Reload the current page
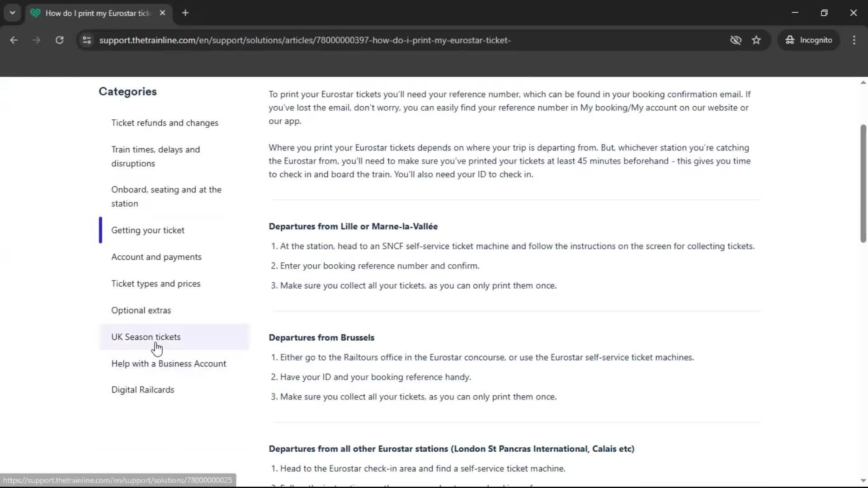Image resolution: width=868 pixels, height=488 pixels. [x=59, y=40]
